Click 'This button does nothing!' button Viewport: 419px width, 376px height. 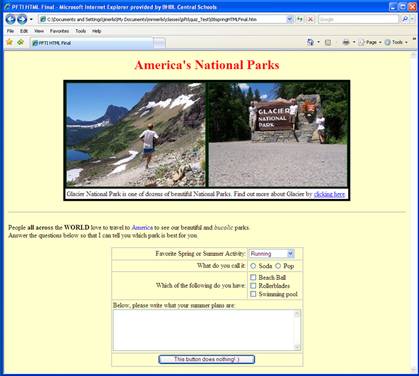point(207,359)
